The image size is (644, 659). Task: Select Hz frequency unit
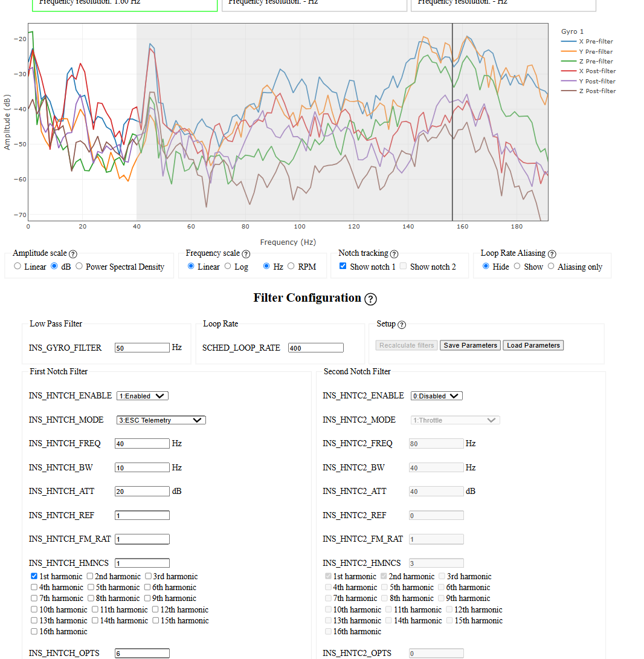click(266, 266)
